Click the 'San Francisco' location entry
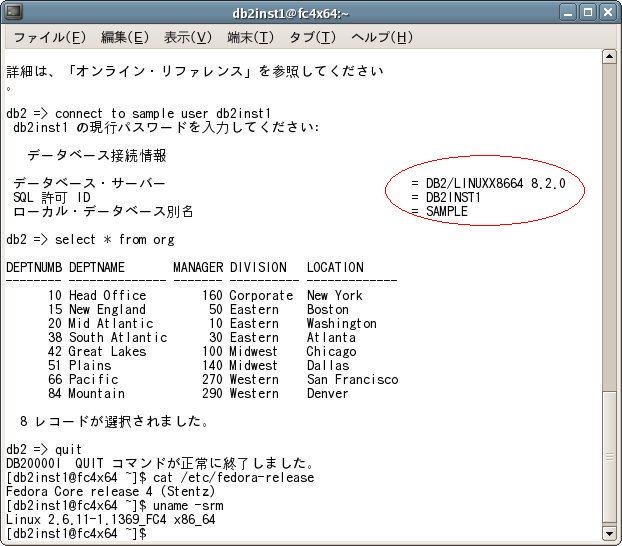The height and width of the screenshot is (546, 622). point(352,380)
